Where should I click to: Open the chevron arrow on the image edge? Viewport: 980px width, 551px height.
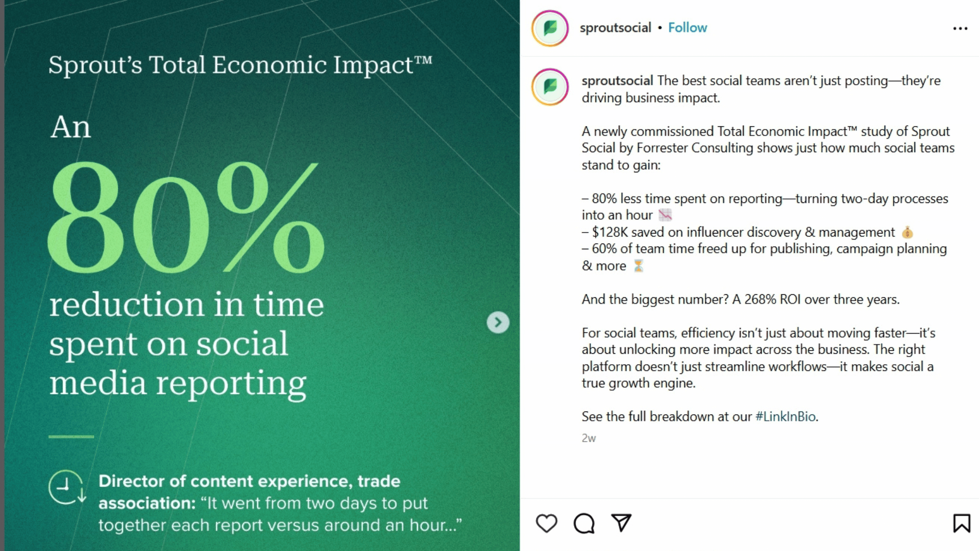[497, 323]
